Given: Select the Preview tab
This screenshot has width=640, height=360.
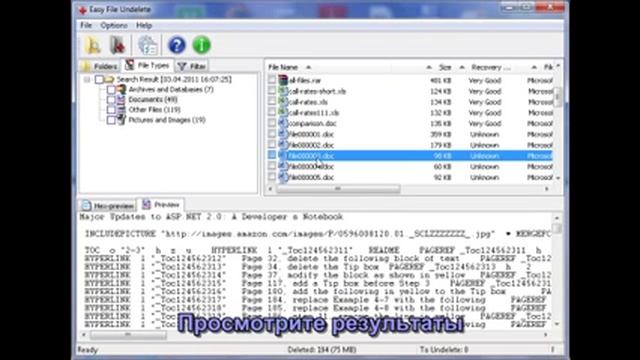Looking at the screenshot, I should click(161, 204).
